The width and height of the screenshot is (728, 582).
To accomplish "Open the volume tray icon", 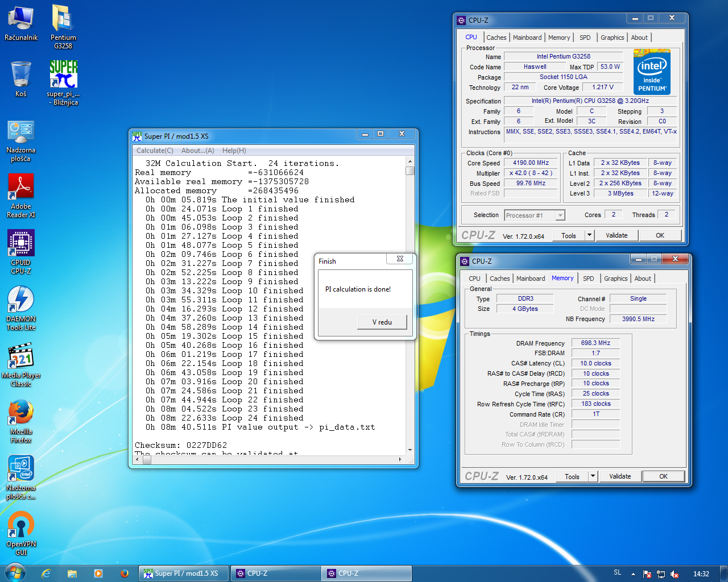I will tap(675, 574).
